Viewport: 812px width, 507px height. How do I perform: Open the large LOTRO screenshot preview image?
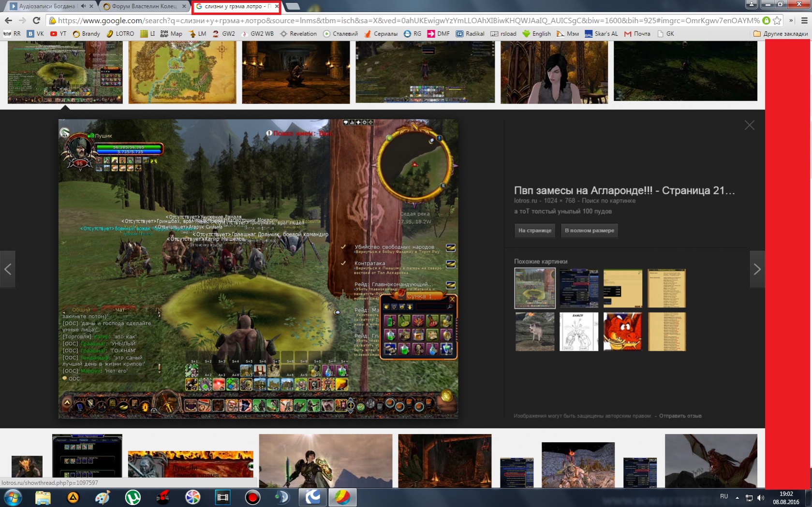[x=258, y=269]
